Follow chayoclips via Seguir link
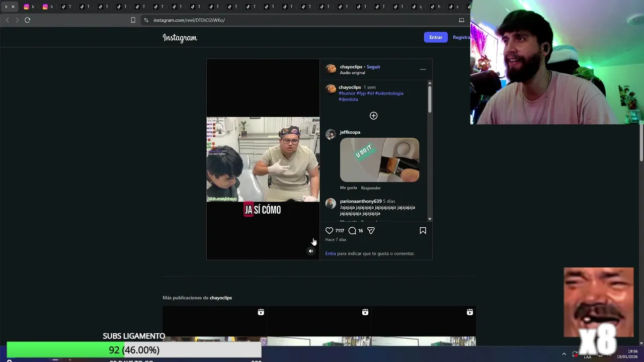644x362 pixels. (x=373, y=67)
